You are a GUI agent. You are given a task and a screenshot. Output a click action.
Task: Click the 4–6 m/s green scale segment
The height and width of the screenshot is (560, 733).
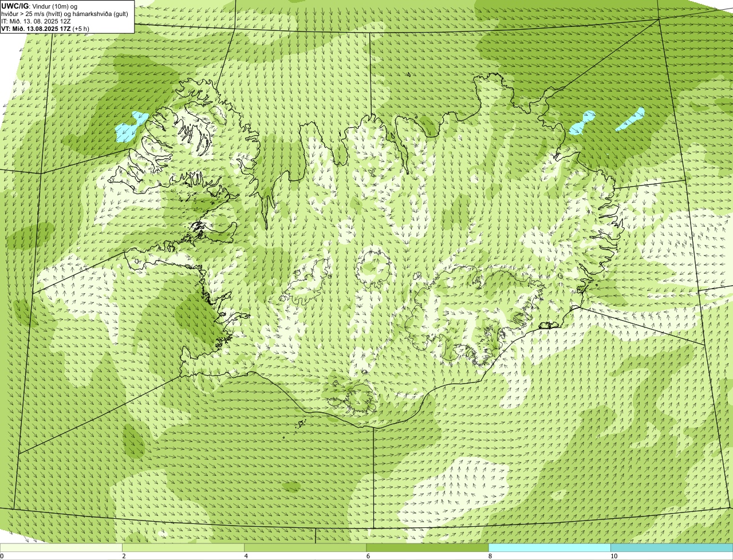click(305, 548)
